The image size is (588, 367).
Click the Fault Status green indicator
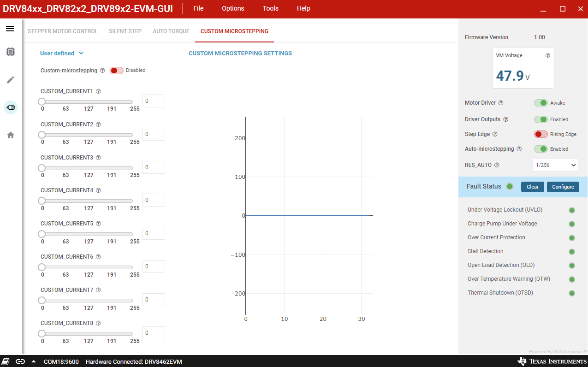(x=510, y=186)
